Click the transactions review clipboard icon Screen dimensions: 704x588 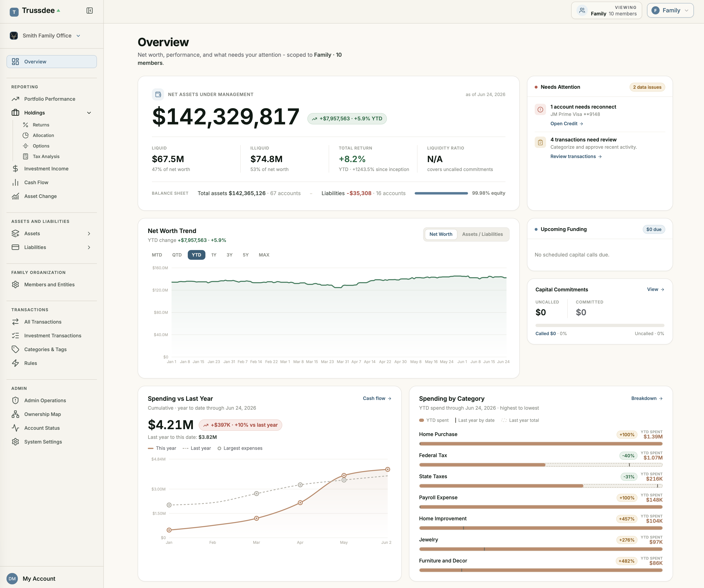pyautogui.click(x=540, y=142)
